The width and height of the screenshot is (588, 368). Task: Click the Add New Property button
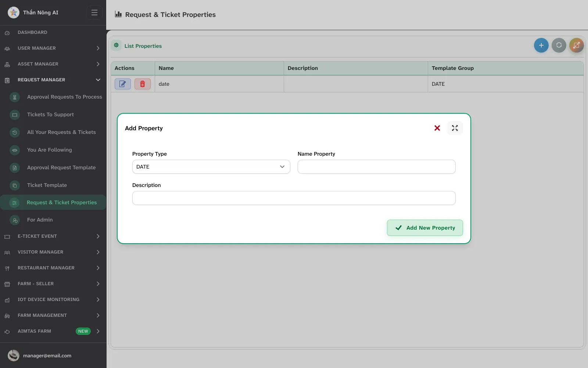[425, 228]
